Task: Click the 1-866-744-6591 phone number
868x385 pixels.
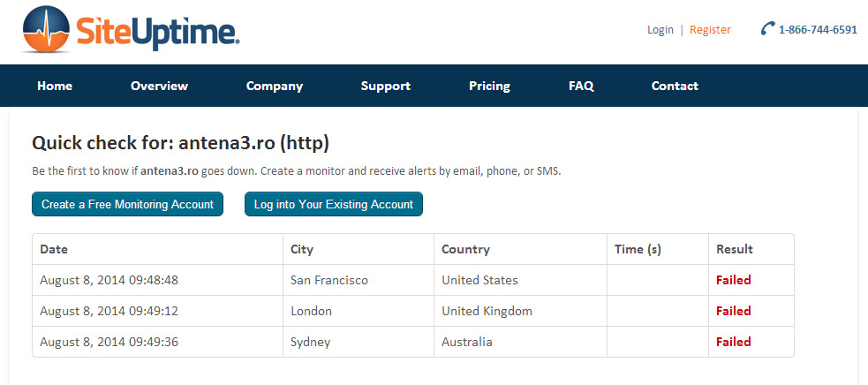Action: tap(818, 30)
